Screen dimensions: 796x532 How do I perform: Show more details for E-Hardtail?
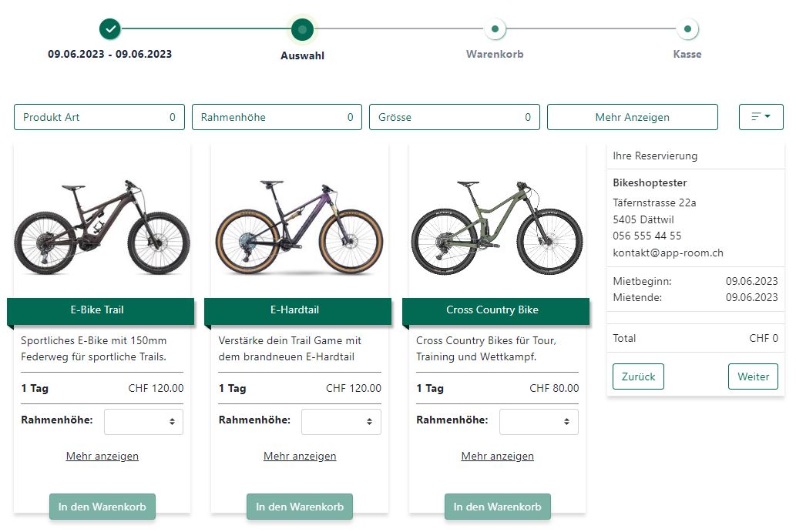(300, 456)
